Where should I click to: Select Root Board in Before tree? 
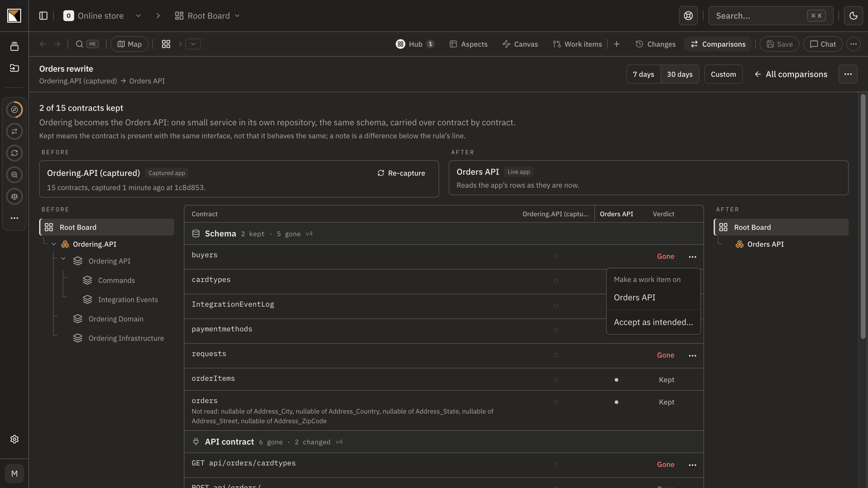[107, 227]
